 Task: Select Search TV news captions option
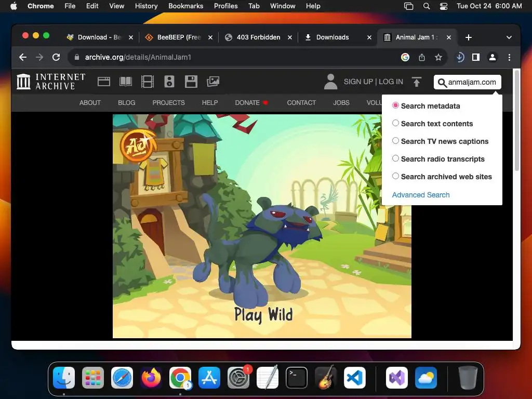[395, 141]
